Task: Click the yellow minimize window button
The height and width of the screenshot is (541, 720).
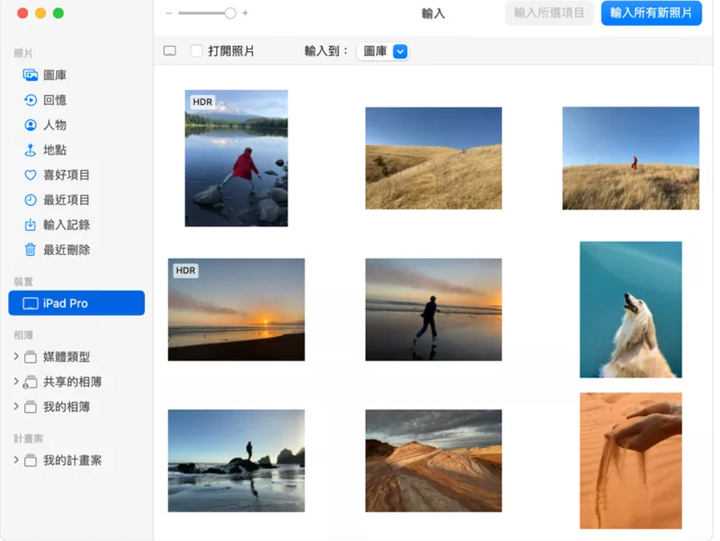Action: (x=40, y=13)
